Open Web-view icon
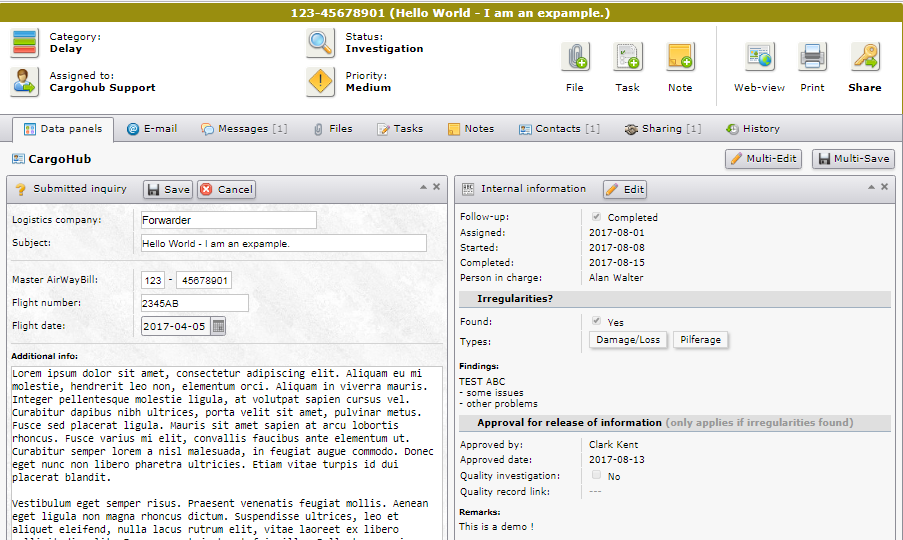The width and height of the screenshot is (903, 540). [x=759, y=57]
